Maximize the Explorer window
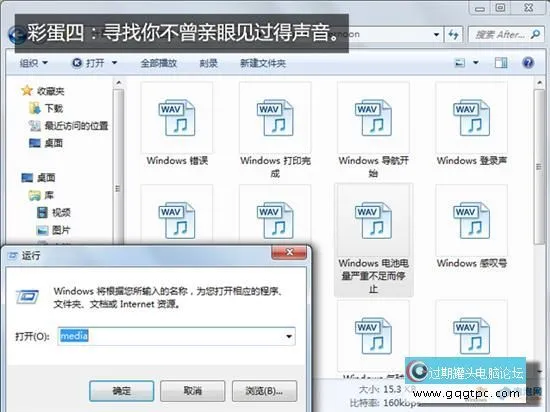This screenshot has width=550, height=412. pos(500,7)
